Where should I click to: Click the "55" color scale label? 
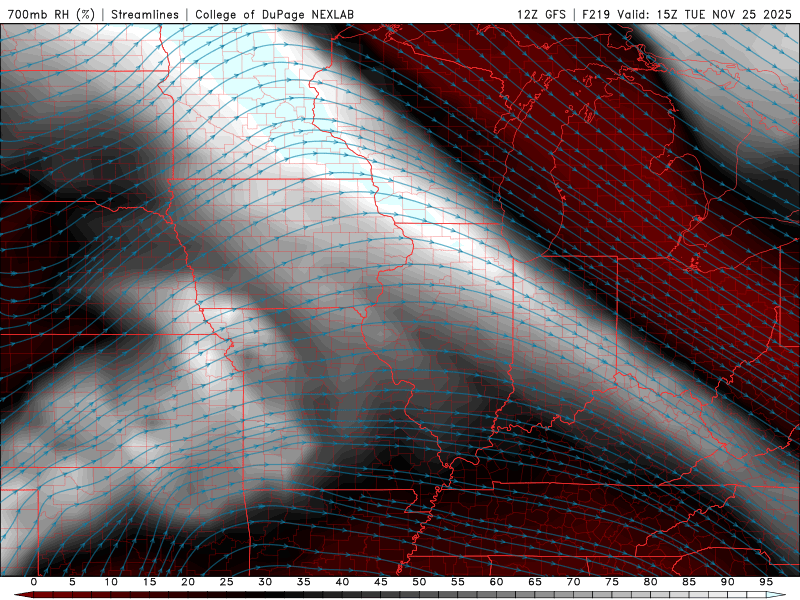[x=458, y=582]
